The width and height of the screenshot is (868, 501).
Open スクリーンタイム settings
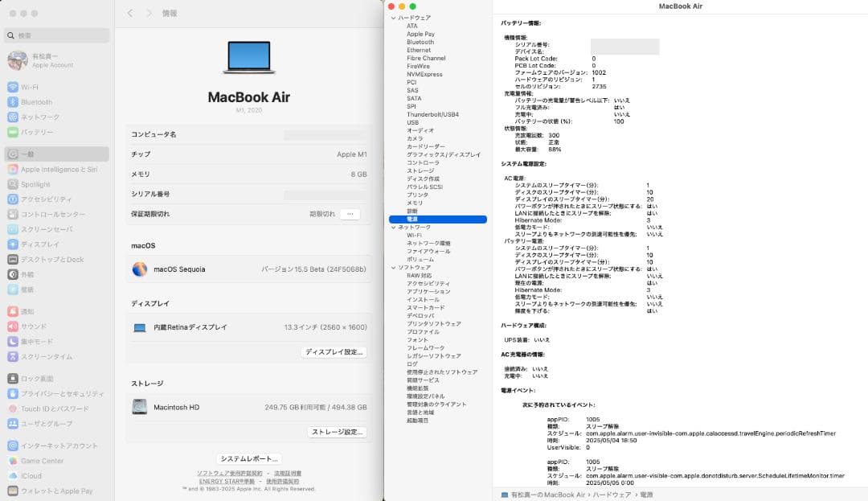(56, 356)
